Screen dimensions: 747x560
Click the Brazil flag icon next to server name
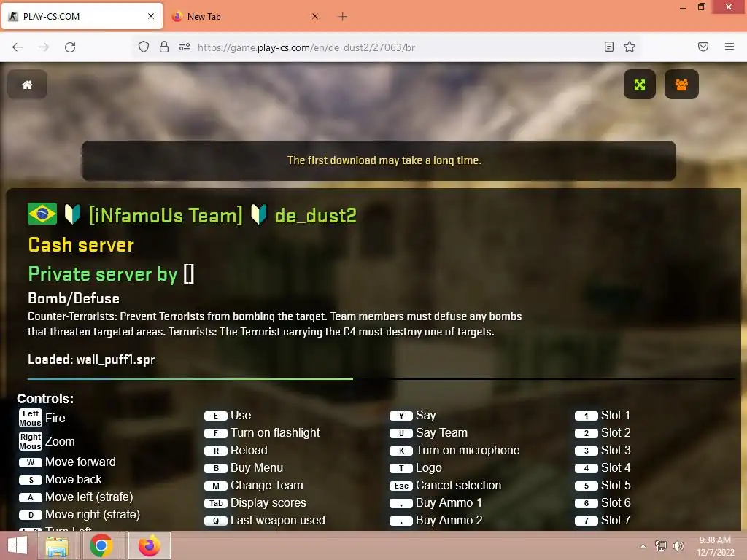coord(42,214)
